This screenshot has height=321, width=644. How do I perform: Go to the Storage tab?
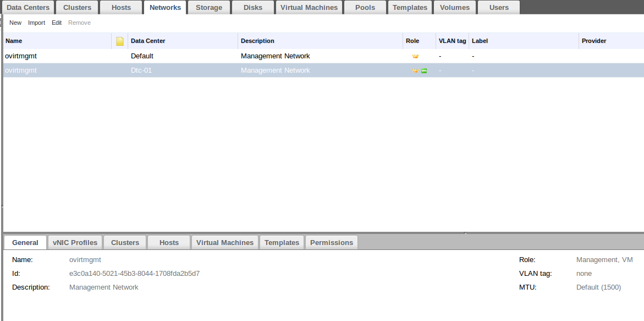(209, 8)
